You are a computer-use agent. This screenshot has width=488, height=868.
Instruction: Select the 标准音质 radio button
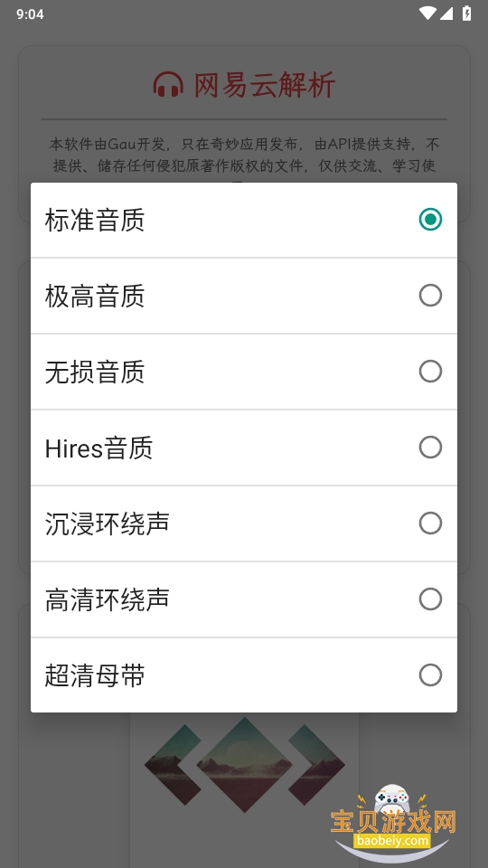tap(430, 219)
